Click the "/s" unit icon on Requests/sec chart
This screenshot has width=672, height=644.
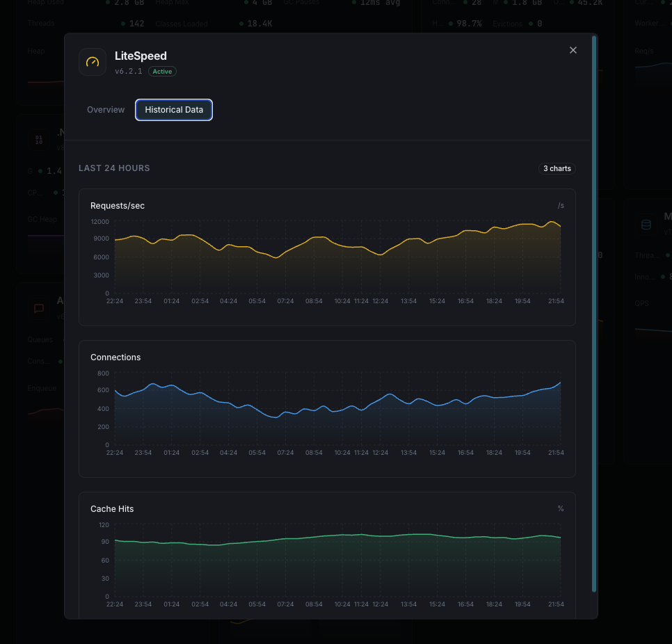pos(561,205)
